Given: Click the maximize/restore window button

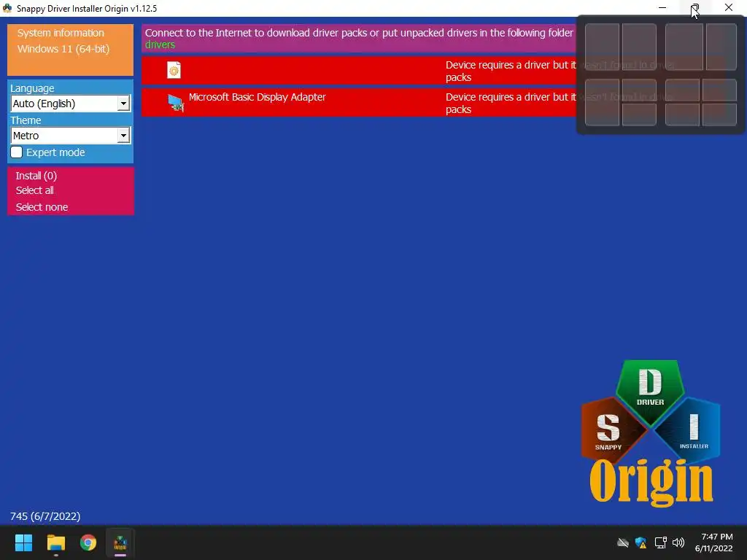Looking at the screenshot, I should point(694,7).
